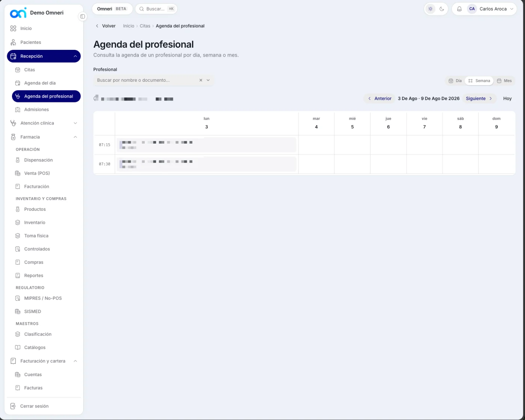Click the Productos bottle icon

(x=18, y=209)
